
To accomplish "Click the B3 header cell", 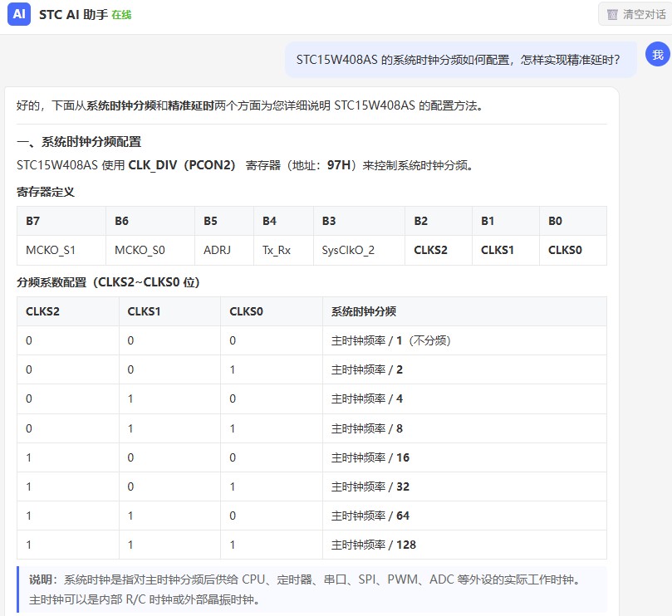I will tap(359, 221).
